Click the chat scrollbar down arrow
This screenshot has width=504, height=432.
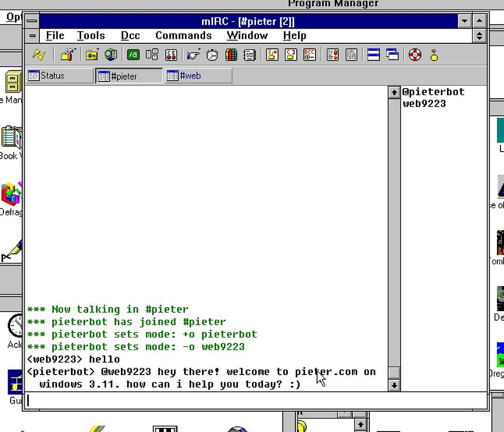394,385
